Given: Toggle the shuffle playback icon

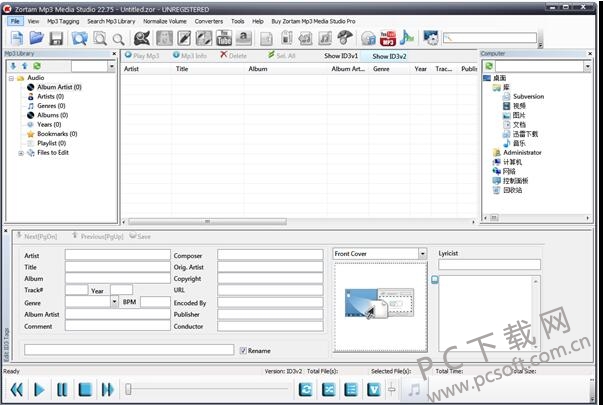Looking at the screenshot, I should point(328,390).
